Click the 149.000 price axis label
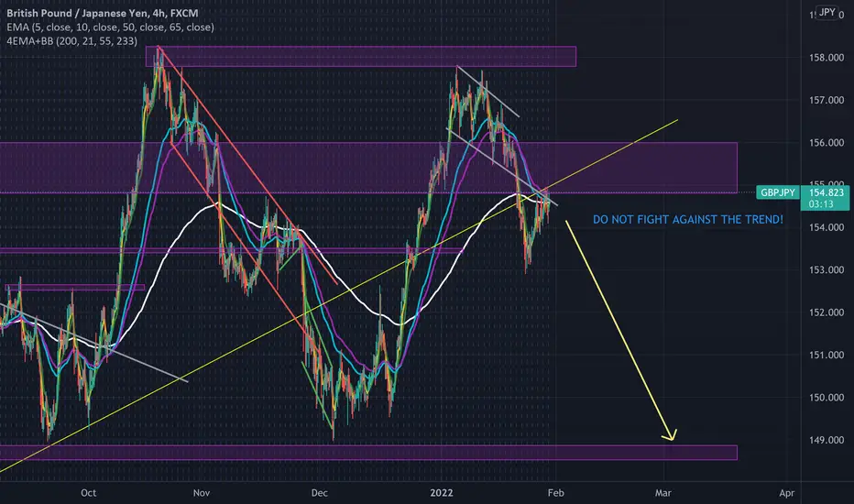 pos(827,440)
